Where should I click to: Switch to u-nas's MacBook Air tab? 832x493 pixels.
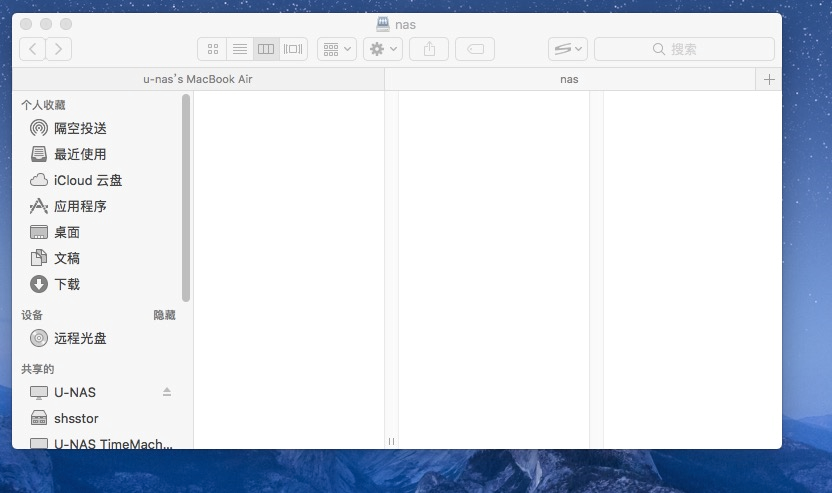[198, 79]
